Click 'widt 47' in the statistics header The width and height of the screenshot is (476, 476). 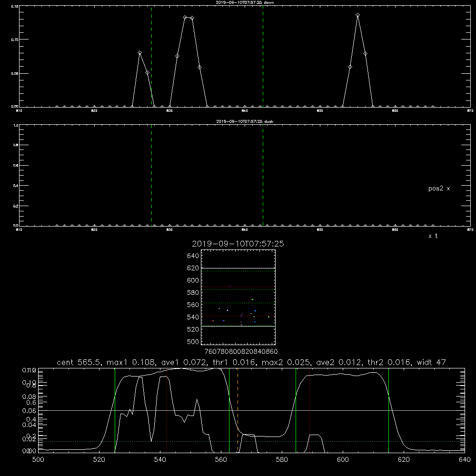431,362
